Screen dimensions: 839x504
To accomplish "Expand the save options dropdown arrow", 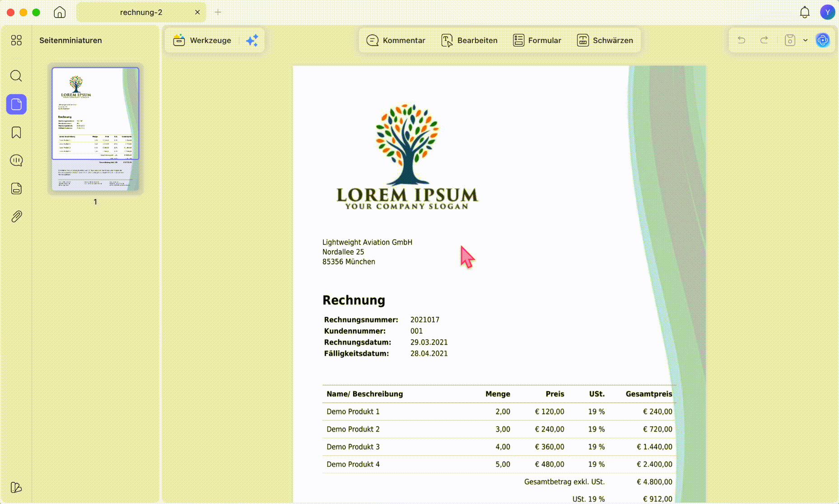I will (805, 40).
